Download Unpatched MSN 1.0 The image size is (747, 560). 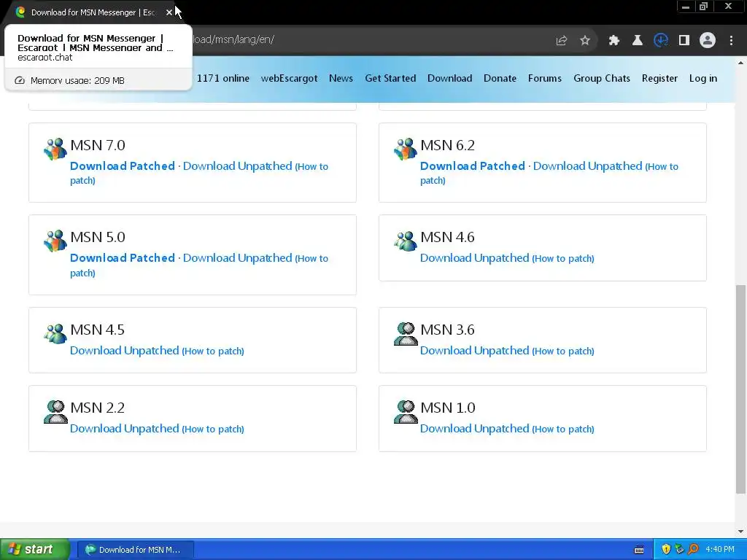(474, 428)
